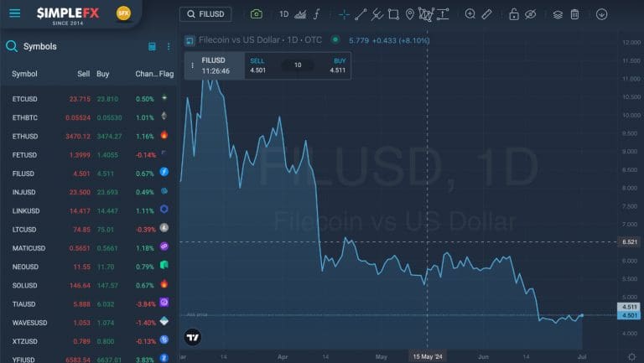This screenshot has width=644, height=363.
Task: Click the NEOUSD green flag icon
Action: click(164, 265)
